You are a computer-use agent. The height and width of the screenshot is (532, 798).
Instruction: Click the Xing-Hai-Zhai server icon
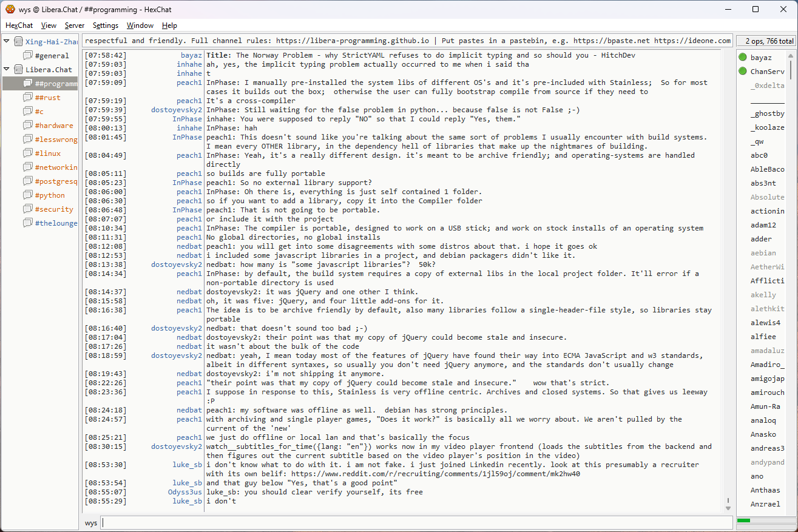pyautogui.click(x=19, y=42)
